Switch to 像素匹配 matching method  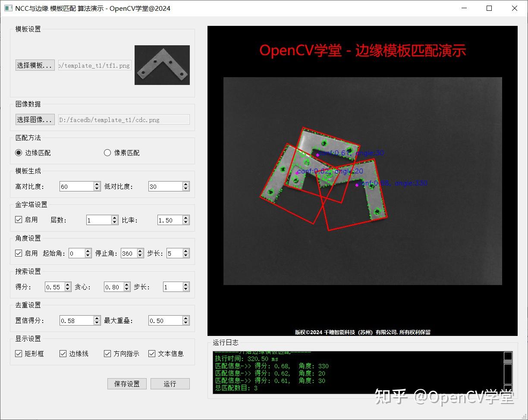[x=107, y=152]
